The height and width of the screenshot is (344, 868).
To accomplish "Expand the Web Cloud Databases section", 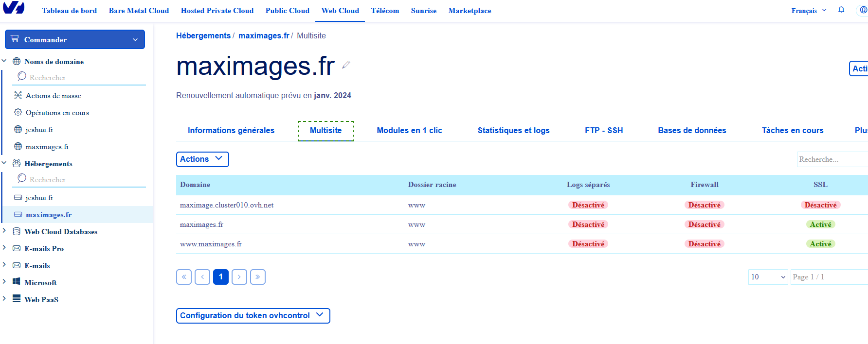I will pyautogui.click(x=4, y=231).
